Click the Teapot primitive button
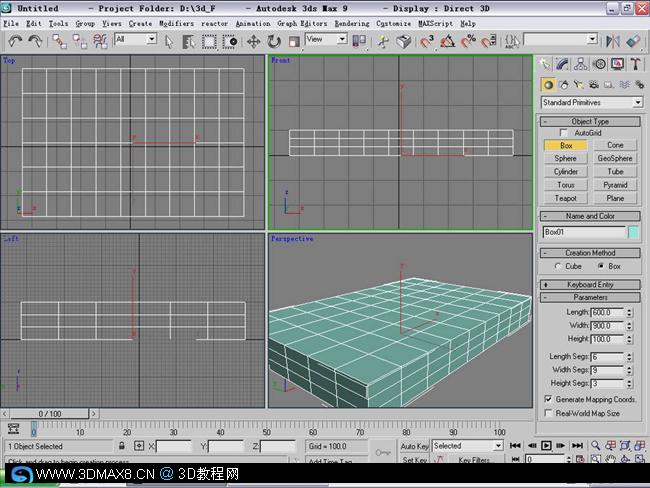 click(x=566, y=198)
